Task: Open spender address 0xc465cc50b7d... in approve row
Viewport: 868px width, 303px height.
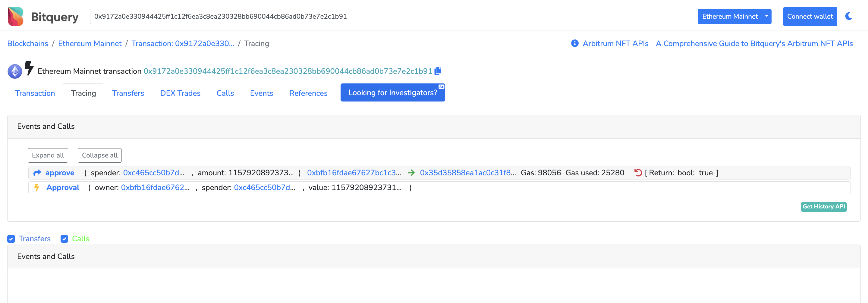Action: (x=154, y=173)
